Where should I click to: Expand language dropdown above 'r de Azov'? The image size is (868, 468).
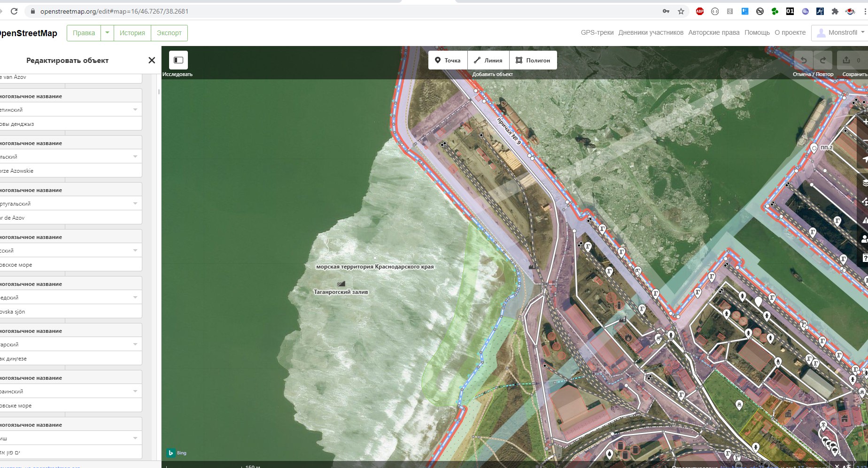point(135,203)
